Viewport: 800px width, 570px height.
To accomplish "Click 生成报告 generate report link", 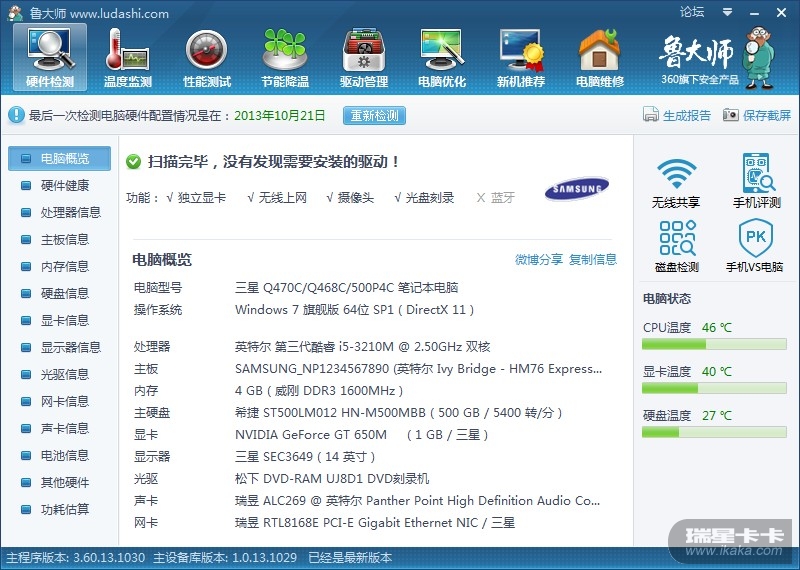I will [687, 115].
